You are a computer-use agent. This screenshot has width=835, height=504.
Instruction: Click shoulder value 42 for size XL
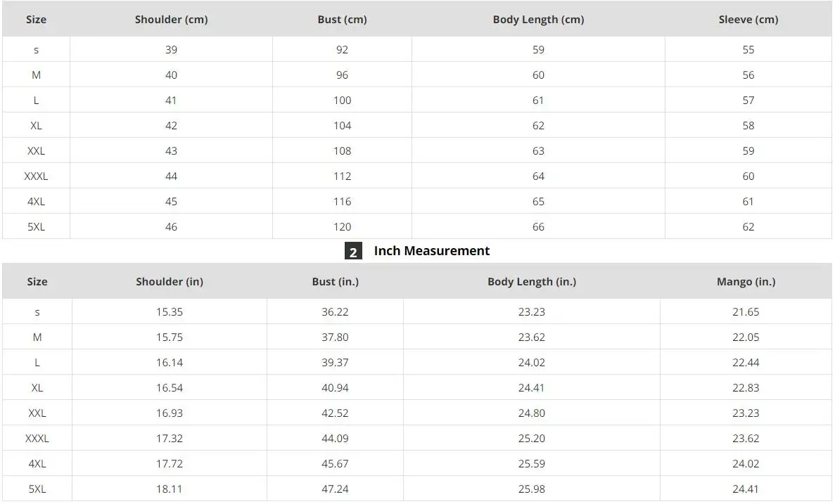(x=171, y=126)
